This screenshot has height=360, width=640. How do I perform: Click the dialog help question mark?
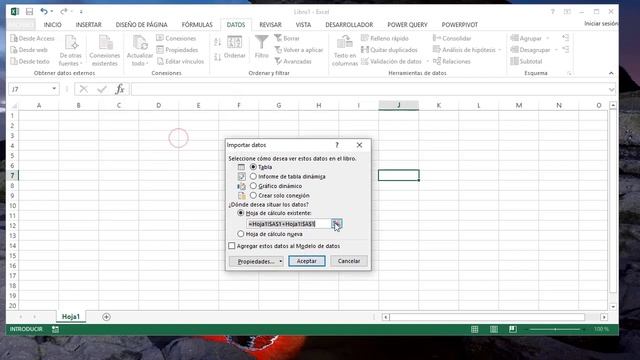pos(337,145)
